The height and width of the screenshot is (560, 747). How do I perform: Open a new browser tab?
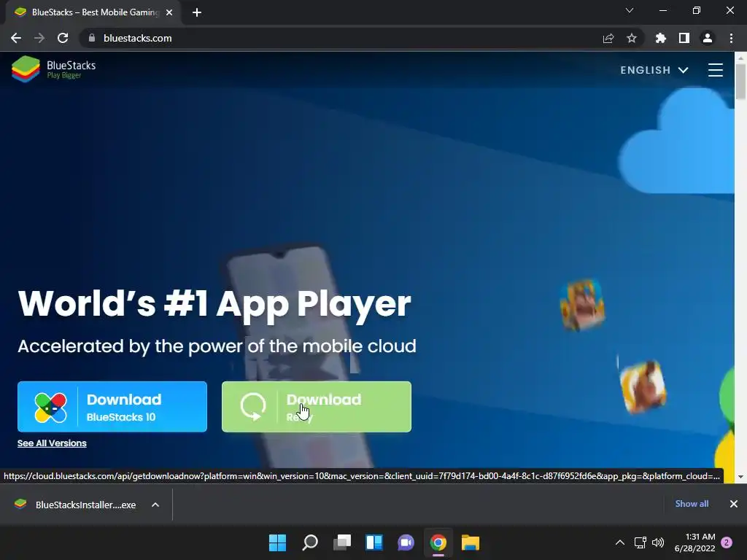pos(197,12)
